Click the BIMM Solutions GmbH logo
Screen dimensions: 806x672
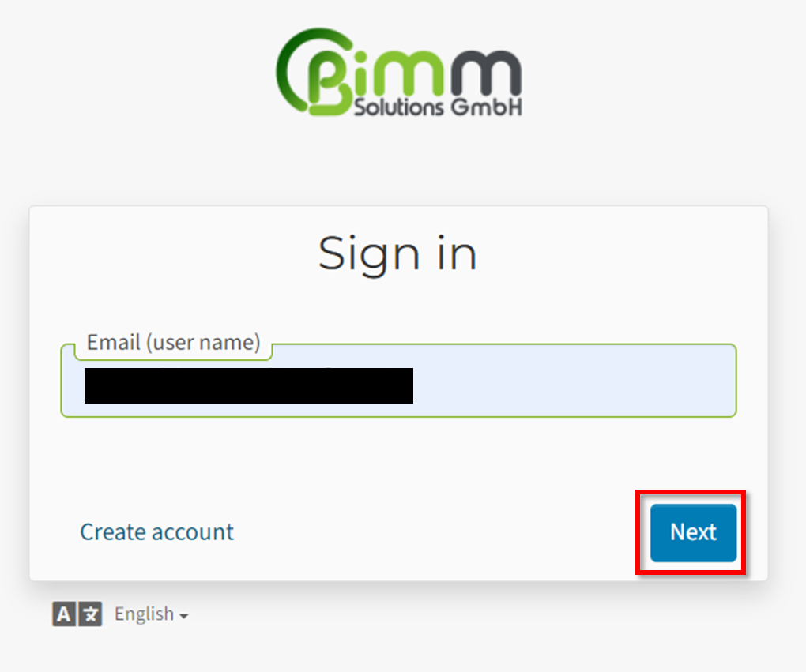399,72
